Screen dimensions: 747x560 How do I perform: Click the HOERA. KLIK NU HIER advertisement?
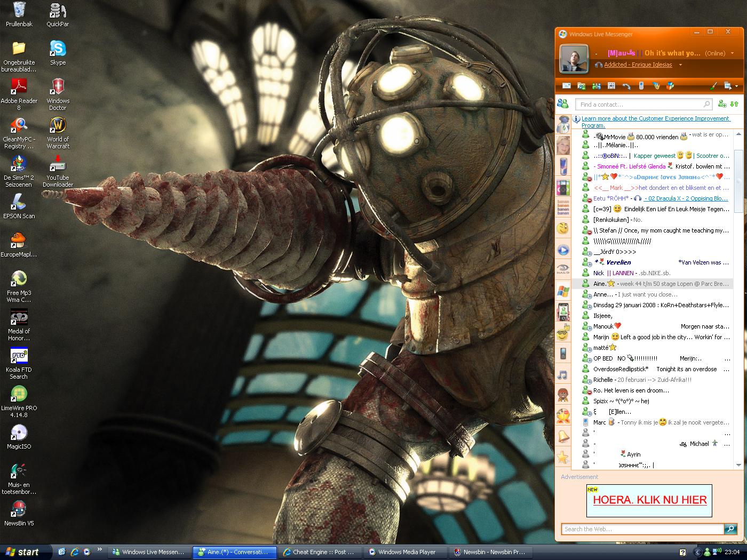pos(649,500)
